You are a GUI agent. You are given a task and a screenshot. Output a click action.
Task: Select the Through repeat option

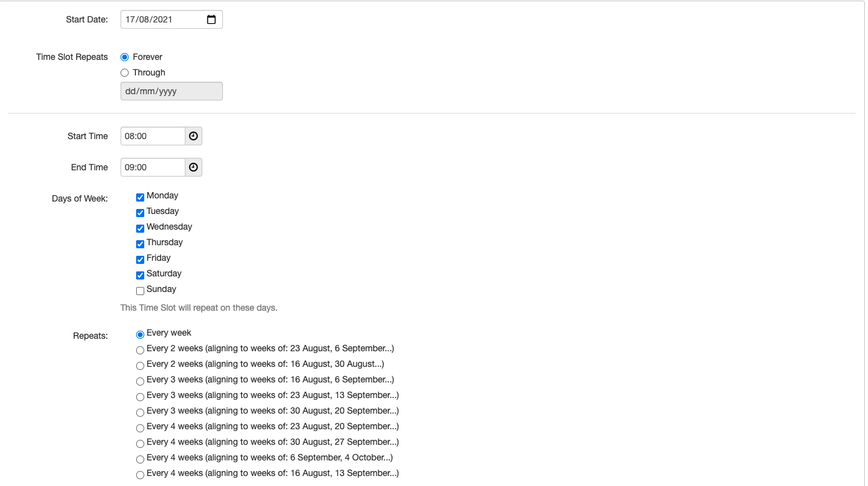point(125,72)
